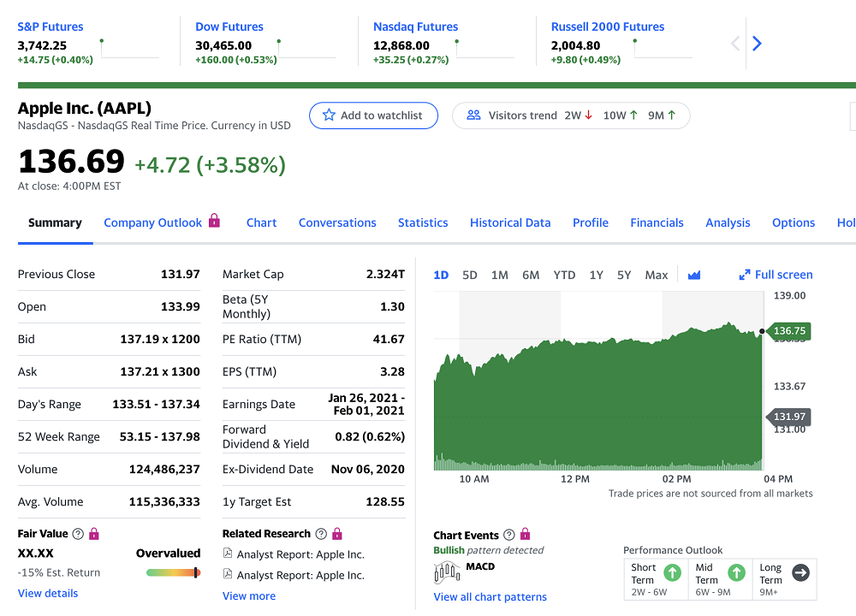Viewport: 856px width, 616px height.
Task: Open the Company Outlook tab
Action: click(153, 222)
